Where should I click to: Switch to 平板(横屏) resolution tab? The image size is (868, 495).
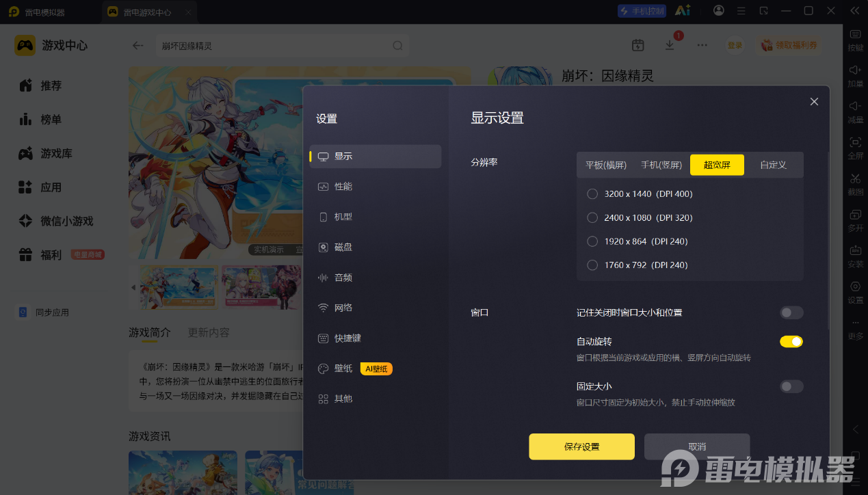point(606,165)
